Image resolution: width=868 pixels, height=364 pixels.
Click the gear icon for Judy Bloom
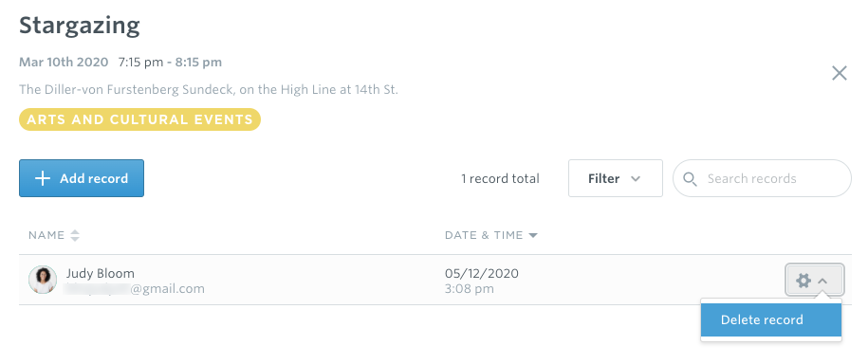(x=803, y=281)
